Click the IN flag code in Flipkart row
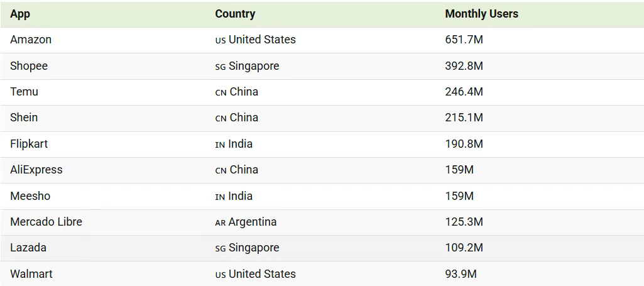 (x=220, y=145)
